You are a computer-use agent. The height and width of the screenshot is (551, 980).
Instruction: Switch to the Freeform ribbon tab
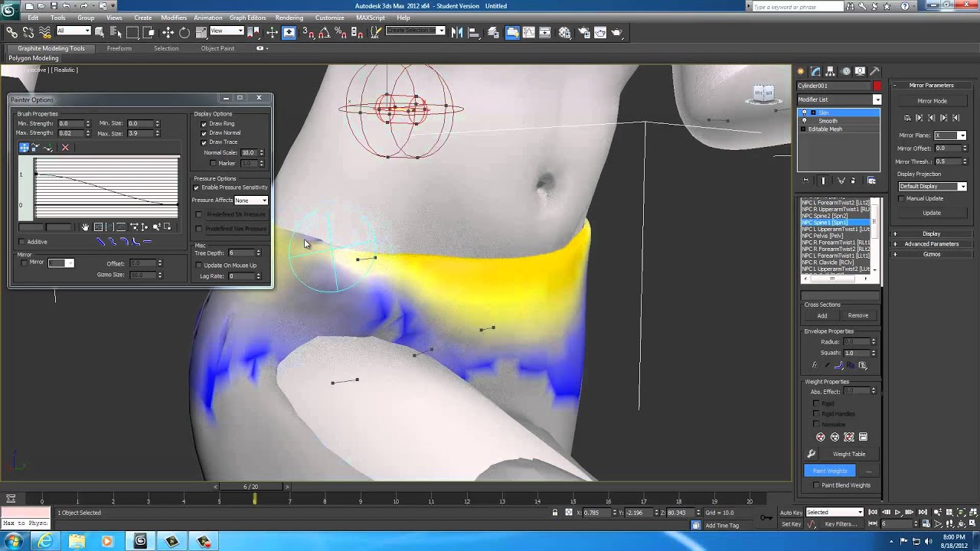pyautogui.click(x=119, y=48)
